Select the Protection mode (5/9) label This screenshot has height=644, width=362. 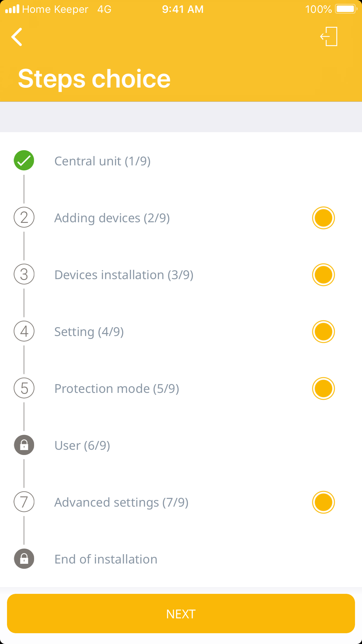pyautogui.click(x=117, y=389)
